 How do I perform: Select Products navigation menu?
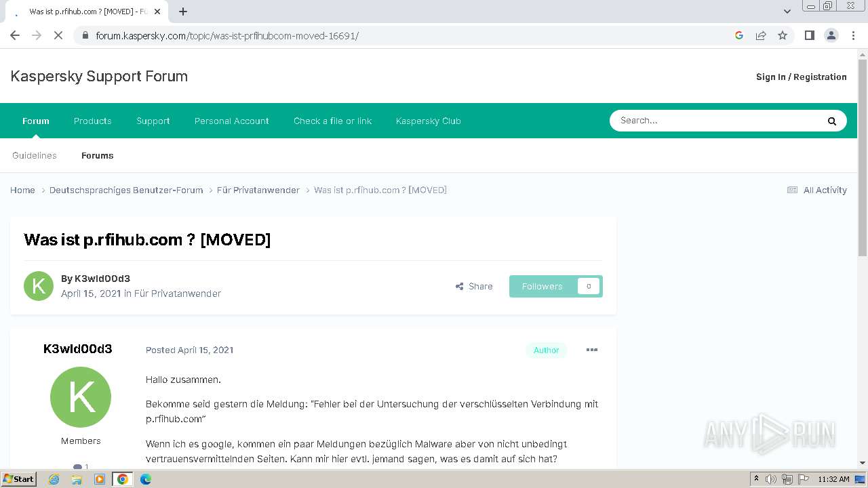(x=93, y=121)
